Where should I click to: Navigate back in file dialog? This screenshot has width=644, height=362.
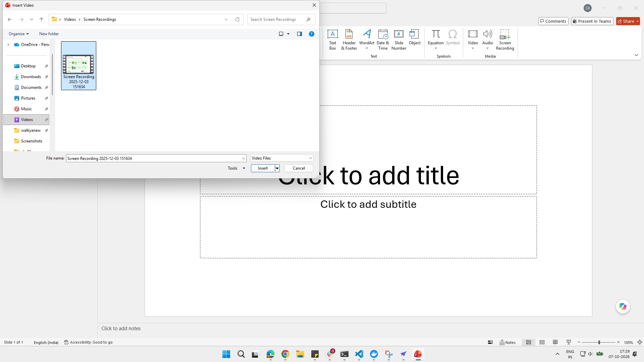[10, 19]
